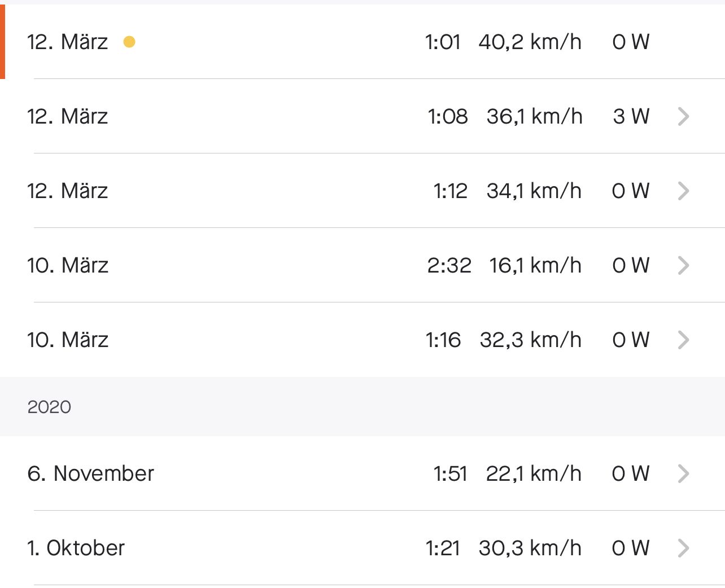The height and width of the screenshot is (588, 725).
Task: Click the orange highlight bar at left edge
Action: pyautogui.click(x=2, y=42)
